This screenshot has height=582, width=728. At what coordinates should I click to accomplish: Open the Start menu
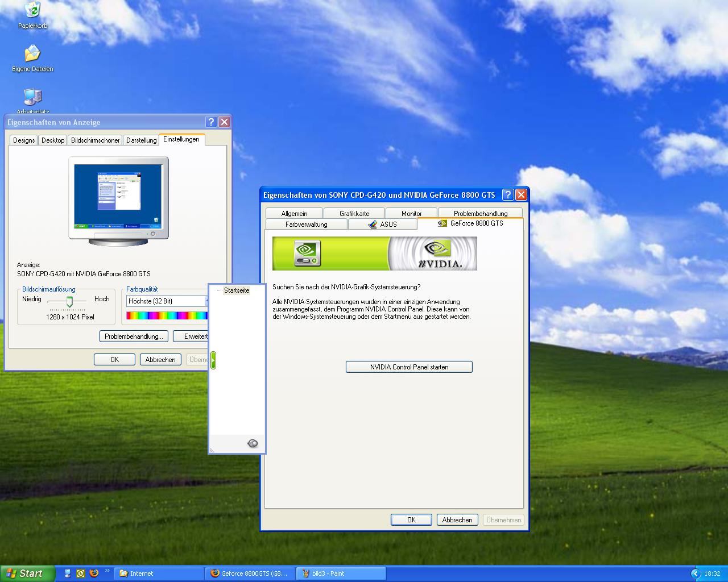tap(27, 573)
